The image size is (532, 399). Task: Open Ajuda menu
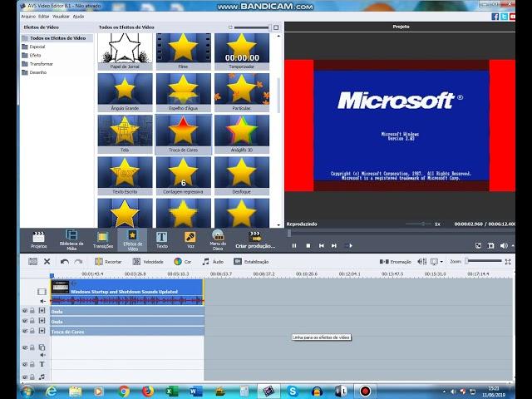(x=78, y=17)
